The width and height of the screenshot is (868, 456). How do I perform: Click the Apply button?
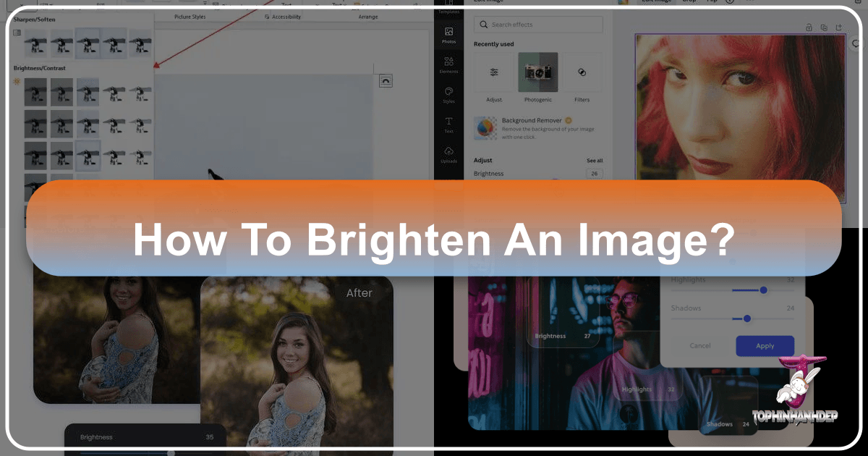(765, 346)
